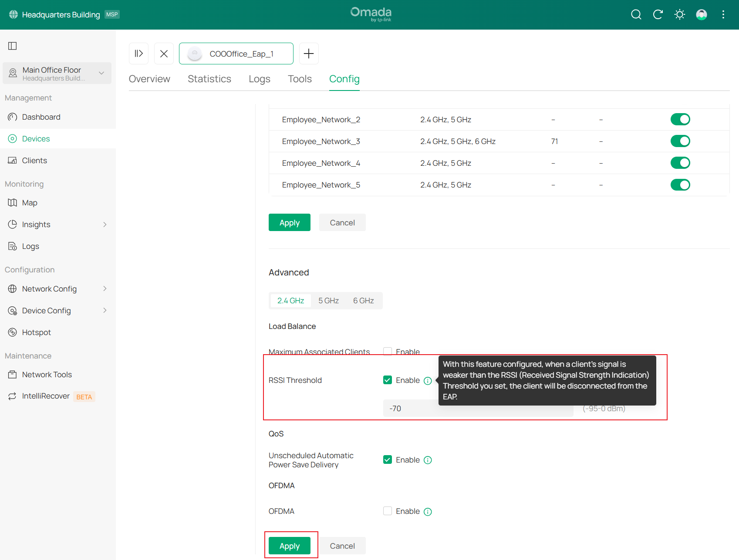Viewport: 739px width, 560px height.
Task: Add a new device tab with plus
Action: [309, 54]
